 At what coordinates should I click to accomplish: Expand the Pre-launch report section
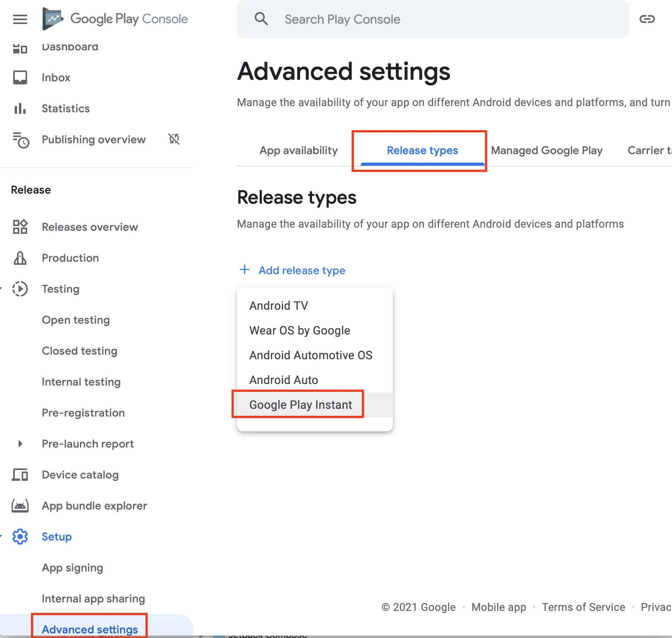click(x=21, y=444)
